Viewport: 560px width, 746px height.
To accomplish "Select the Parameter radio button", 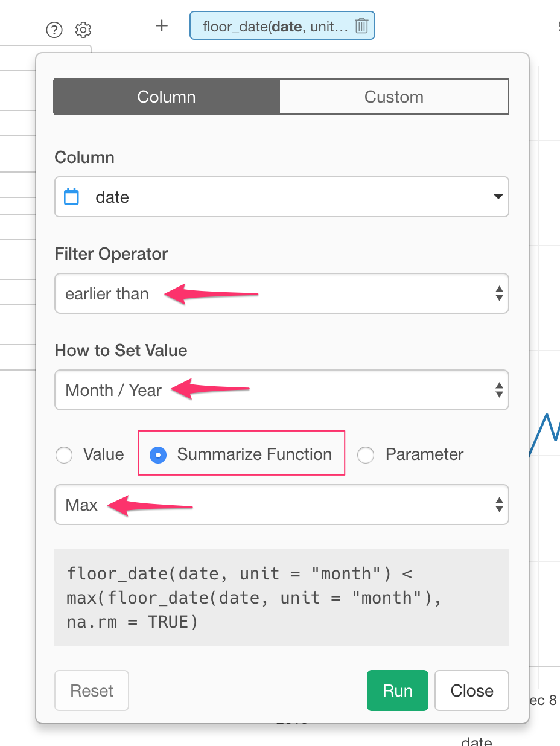I will 366,455.
